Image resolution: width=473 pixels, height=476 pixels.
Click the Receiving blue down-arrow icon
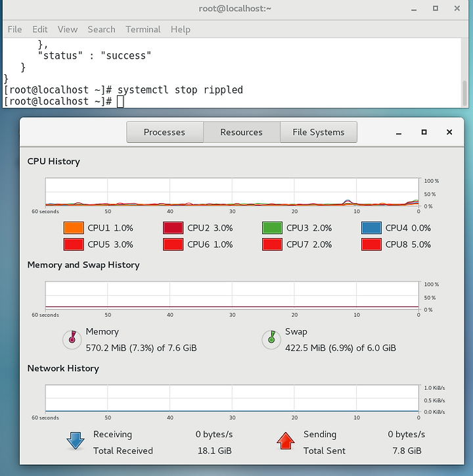coord(76,441)
